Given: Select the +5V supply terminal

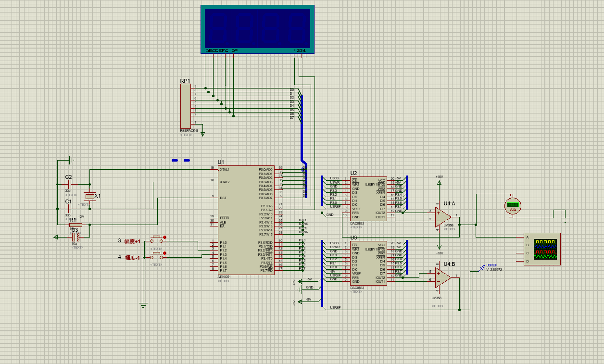Looking at the screenshot, I should pos(300,281).
